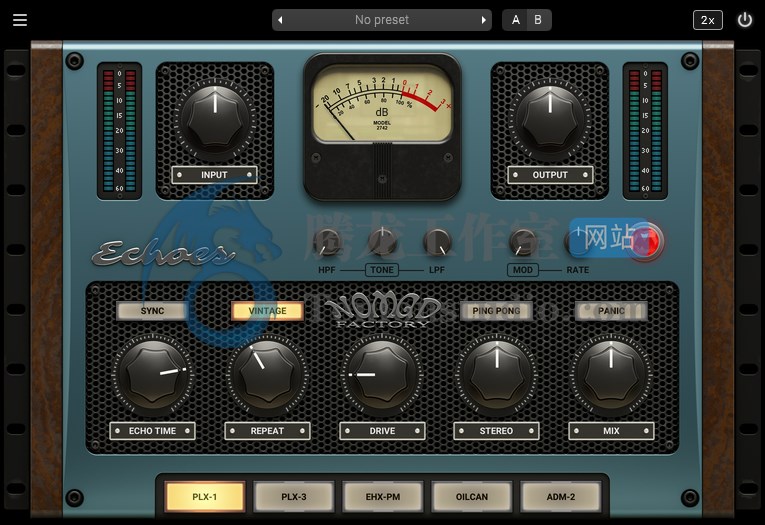Go to previous preset with left arrow
This screenshot has width=765, height=525.
coord(280,20)
